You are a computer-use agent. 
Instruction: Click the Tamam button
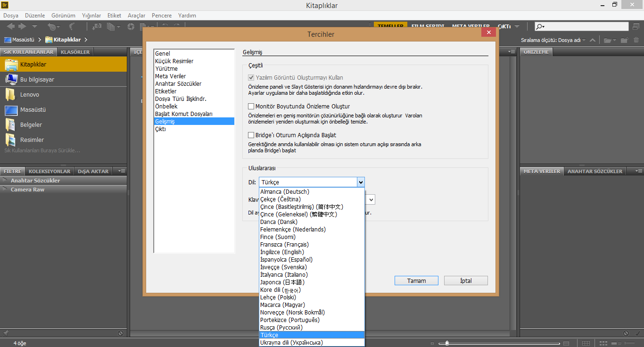coord(417,281)
